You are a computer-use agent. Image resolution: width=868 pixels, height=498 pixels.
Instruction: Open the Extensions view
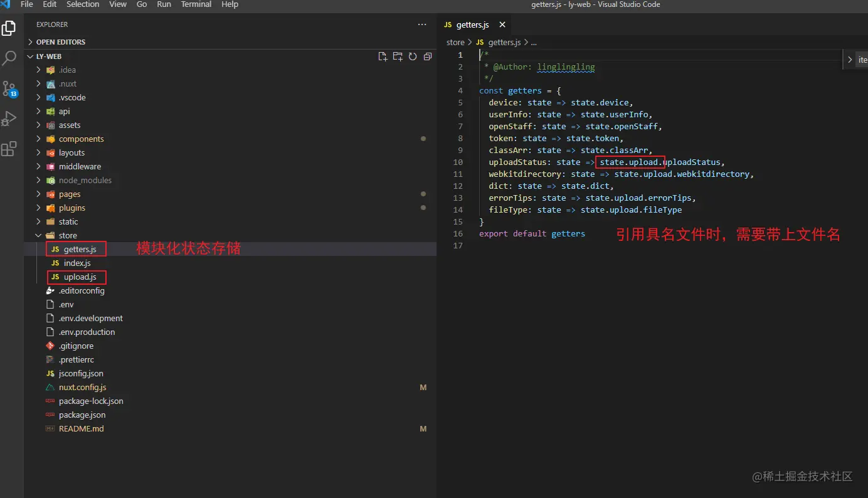9,149
